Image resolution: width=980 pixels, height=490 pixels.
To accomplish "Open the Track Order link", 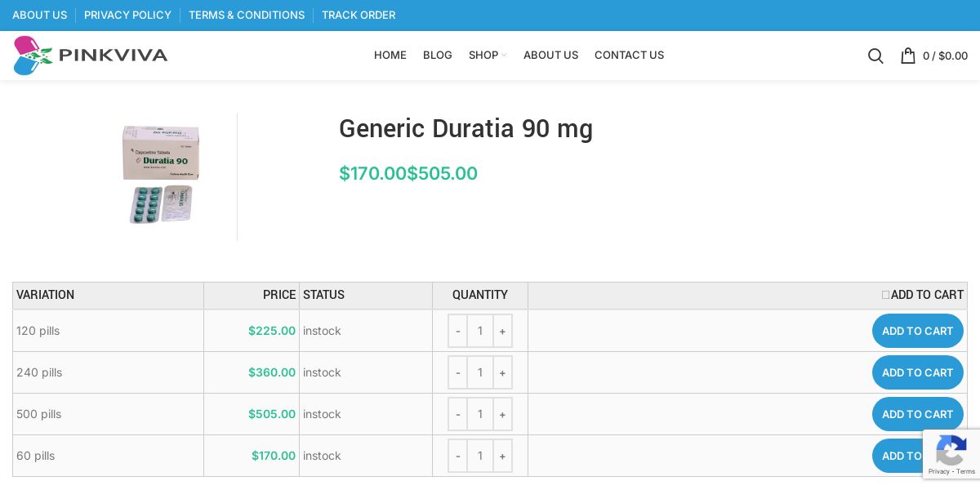I will coord(359,15).
